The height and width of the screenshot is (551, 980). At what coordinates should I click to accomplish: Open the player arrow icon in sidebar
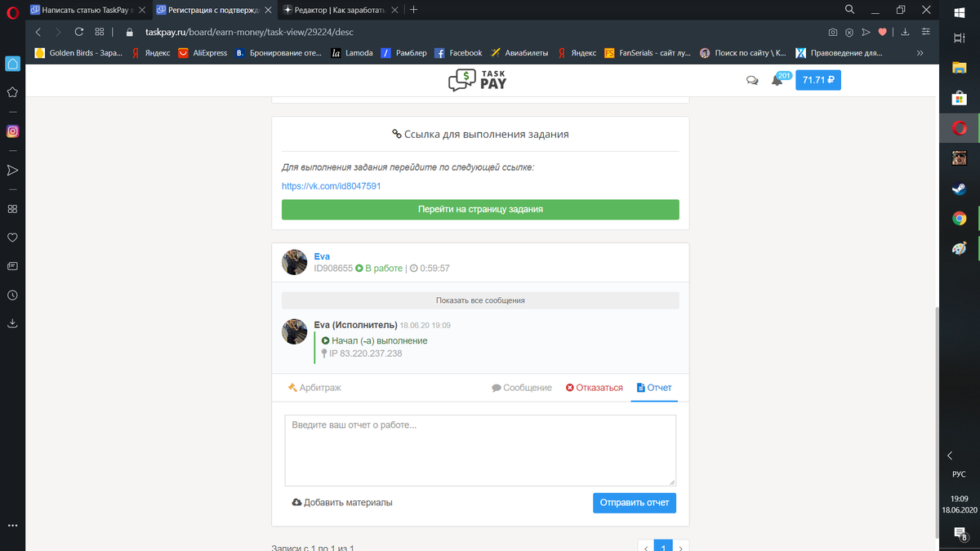coord(12,170)
